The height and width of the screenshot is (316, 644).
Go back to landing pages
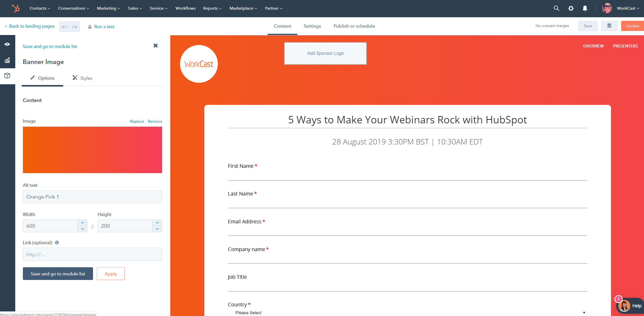pos(30,26)
